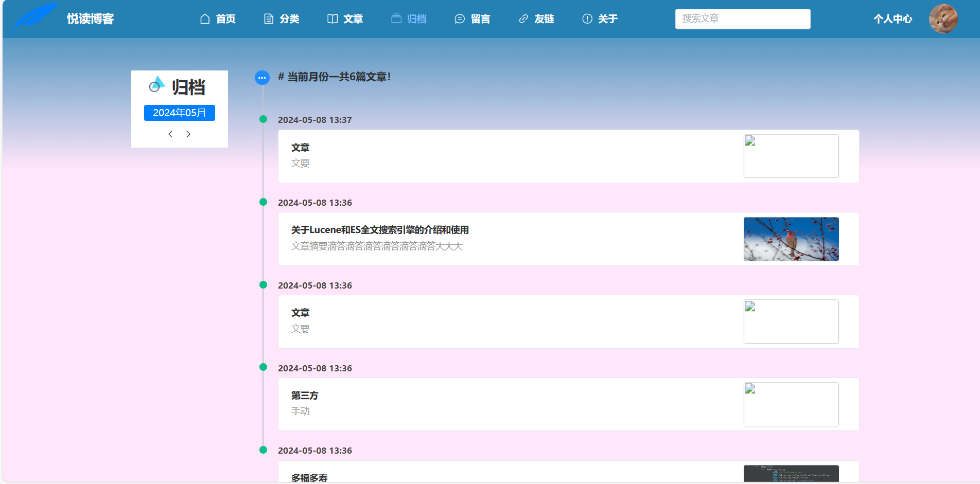Image resolution: width=980 pixels, height=484 pixels.
Task: Click the broken thumbnail of the 13:37 article
Action: click(x=791, y=156)
